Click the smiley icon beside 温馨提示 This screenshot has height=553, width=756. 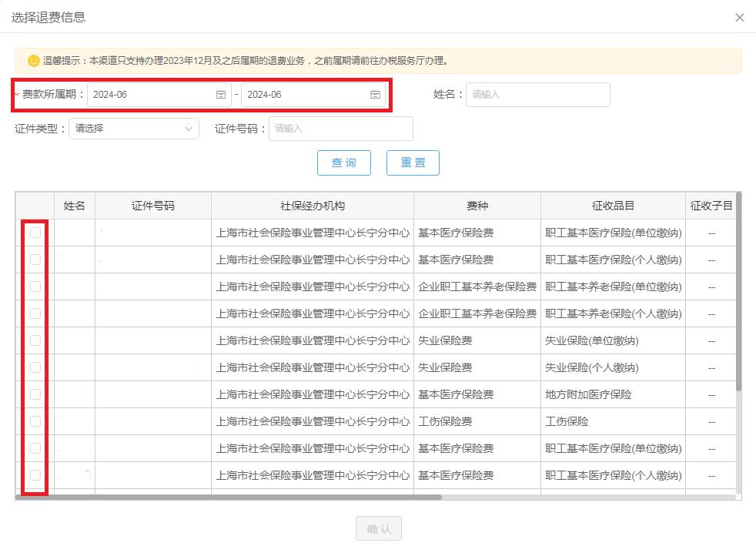click(x=33, y=61)
